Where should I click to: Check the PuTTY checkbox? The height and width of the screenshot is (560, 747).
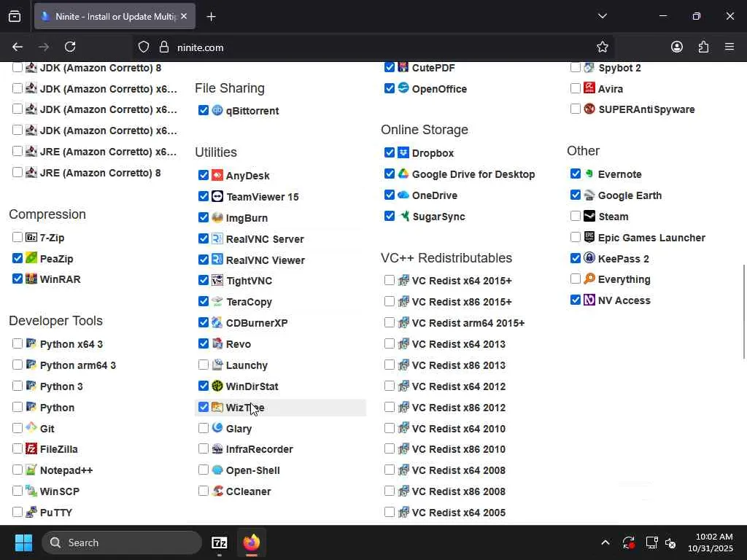18,512
